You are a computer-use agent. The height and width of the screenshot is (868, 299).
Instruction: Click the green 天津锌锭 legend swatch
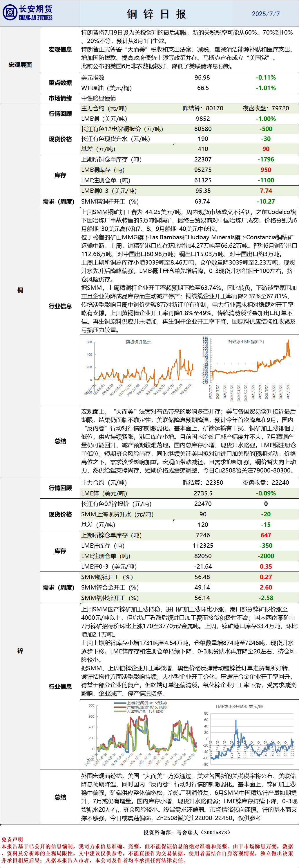point(120,711)
